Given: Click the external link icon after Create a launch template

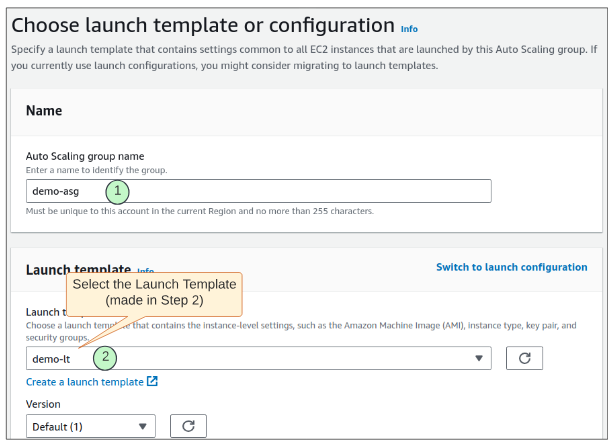Looking at the screenshot, I should [152, 382].
